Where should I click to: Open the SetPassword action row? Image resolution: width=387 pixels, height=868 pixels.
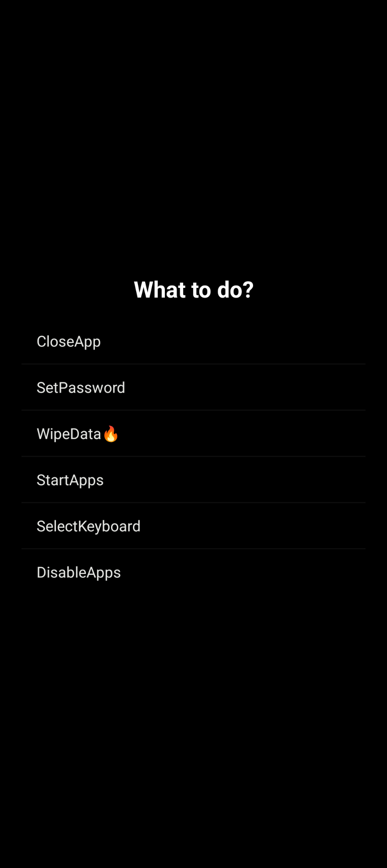click(x=193, y=388)
